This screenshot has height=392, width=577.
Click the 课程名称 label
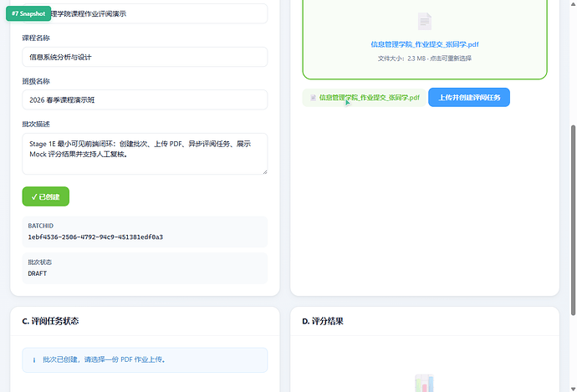36,38
